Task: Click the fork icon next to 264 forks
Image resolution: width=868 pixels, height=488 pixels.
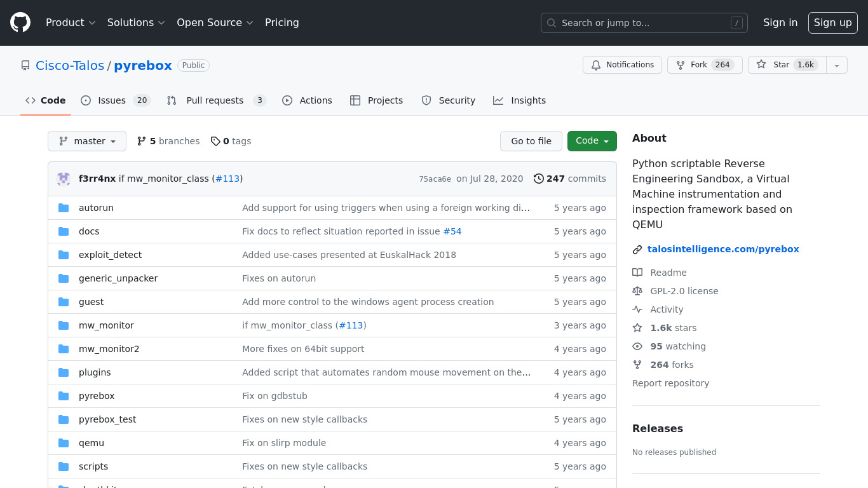Action: pos(637,365)
